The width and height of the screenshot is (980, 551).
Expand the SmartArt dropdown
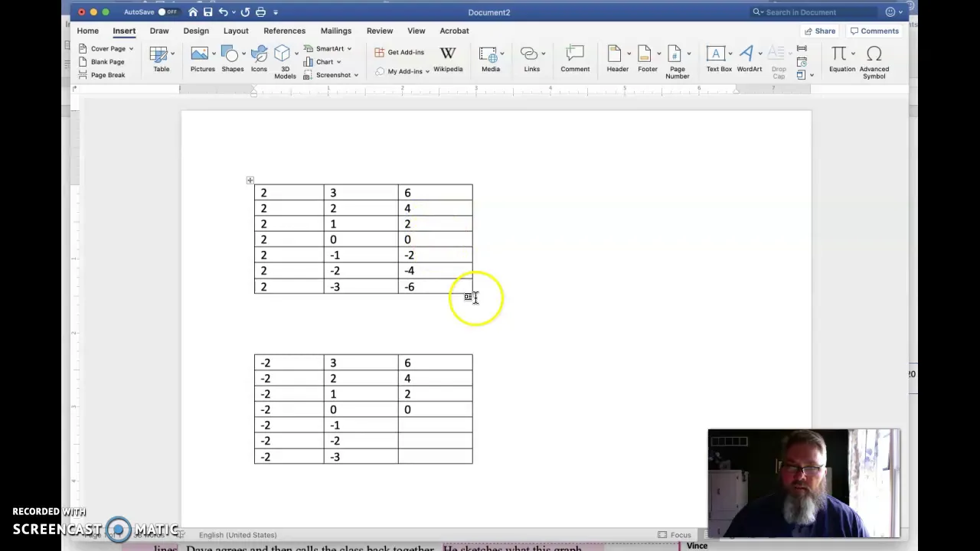point(349,49)
